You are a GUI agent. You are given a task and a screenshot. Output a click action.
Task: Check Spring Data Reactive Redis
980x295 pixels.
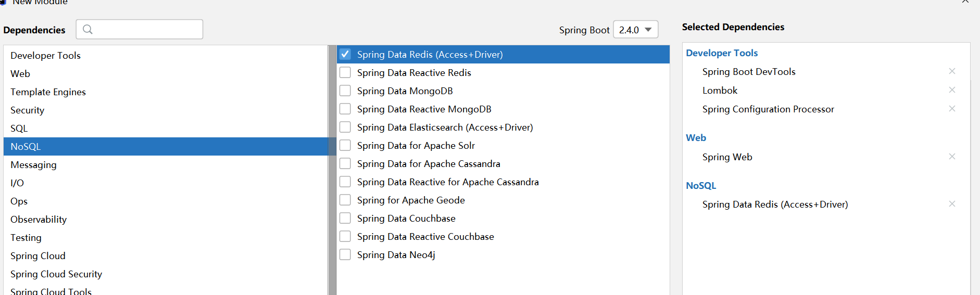point(345,72)
